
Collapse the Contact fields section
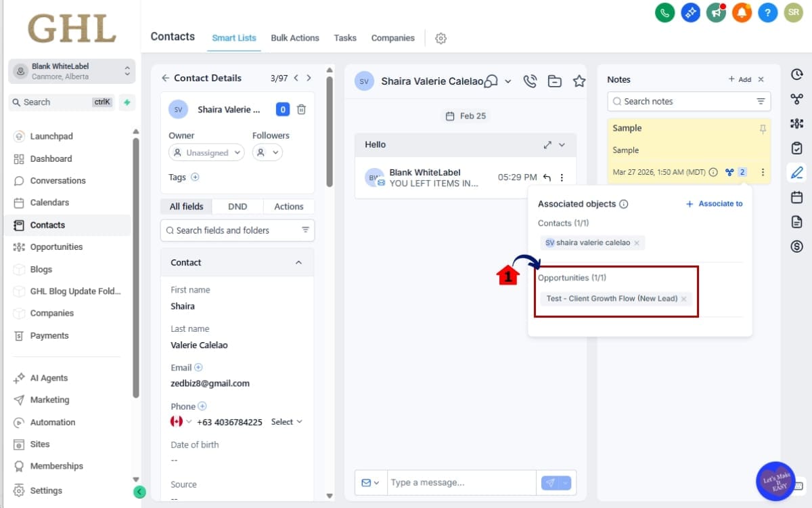tap(298, 263)
